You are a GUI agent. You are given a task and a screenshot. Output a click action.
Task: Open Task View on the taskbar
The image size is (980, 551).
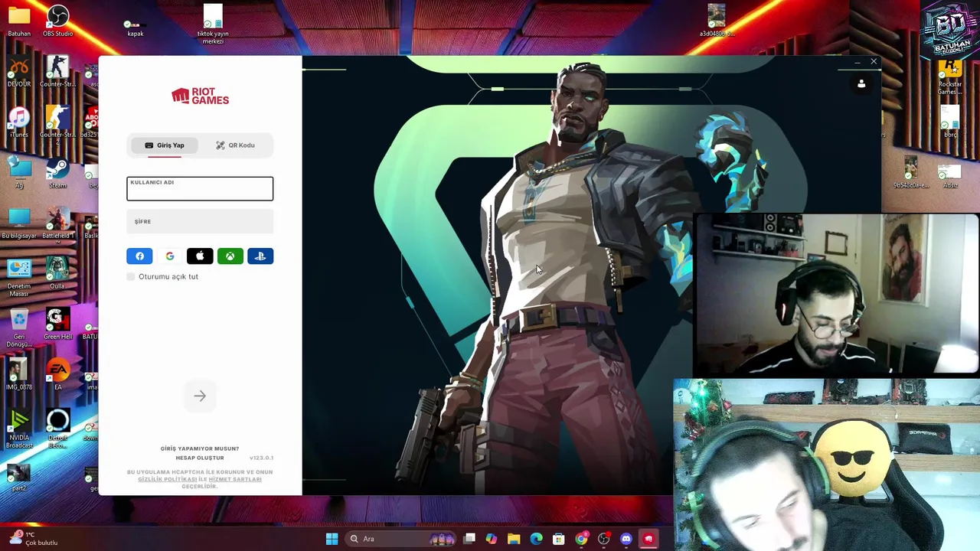[469, 539]
